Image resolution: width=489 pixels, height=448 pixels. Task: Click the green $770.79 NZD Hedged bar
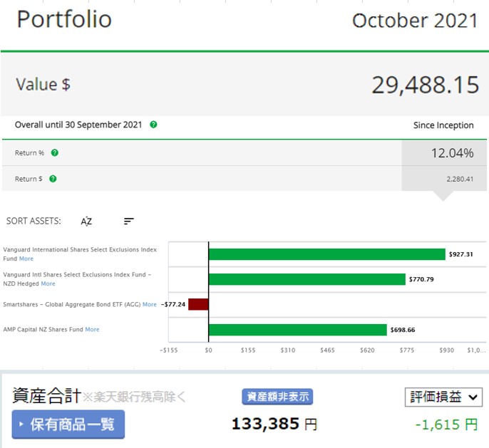tap(307, 279)
